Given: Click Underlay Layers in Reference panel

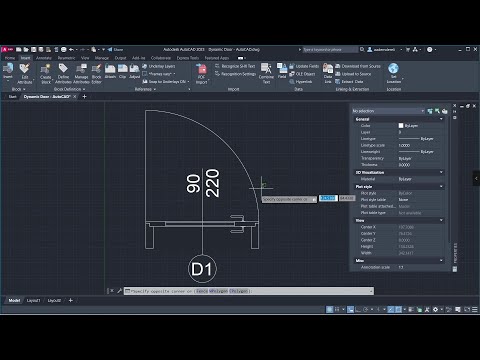Looking at the screenshot, I should tap(159, 66).
